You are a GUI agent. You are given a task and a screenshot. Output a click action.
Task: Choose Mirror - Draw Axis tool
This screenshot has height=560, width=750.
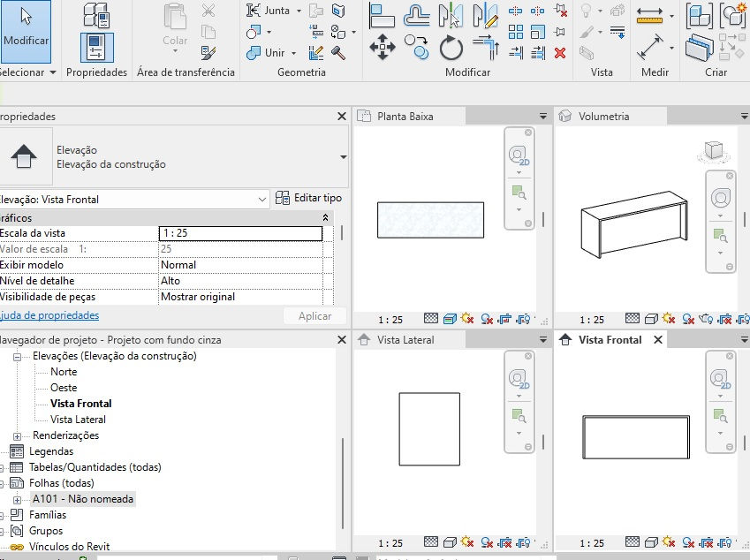485,16
